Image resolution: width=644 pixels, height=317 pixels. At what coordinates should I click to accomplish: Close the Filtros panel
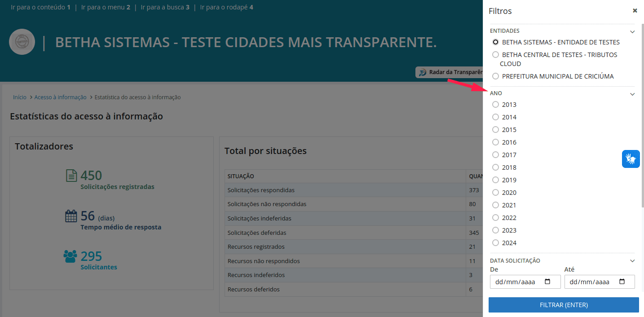pyautogui.click(x=635, y=11)
